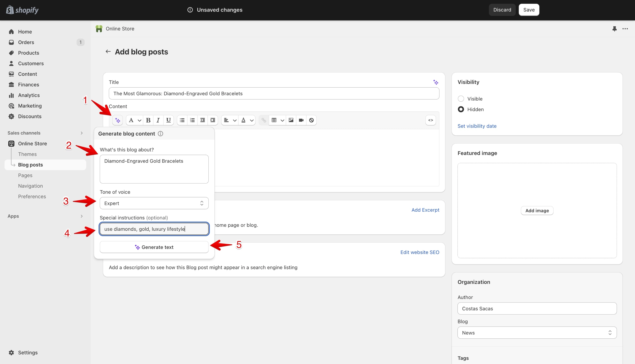Insert a bulleted list
Viewport: 635px width, 364px height.
coord(182,120)
